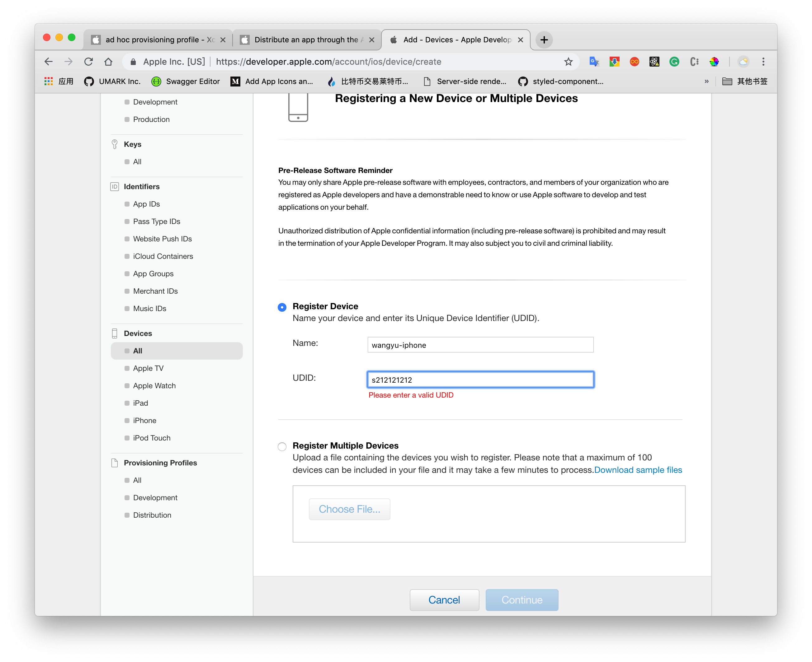
Task: Click the browser reload icon
Action: pos(88,61)
